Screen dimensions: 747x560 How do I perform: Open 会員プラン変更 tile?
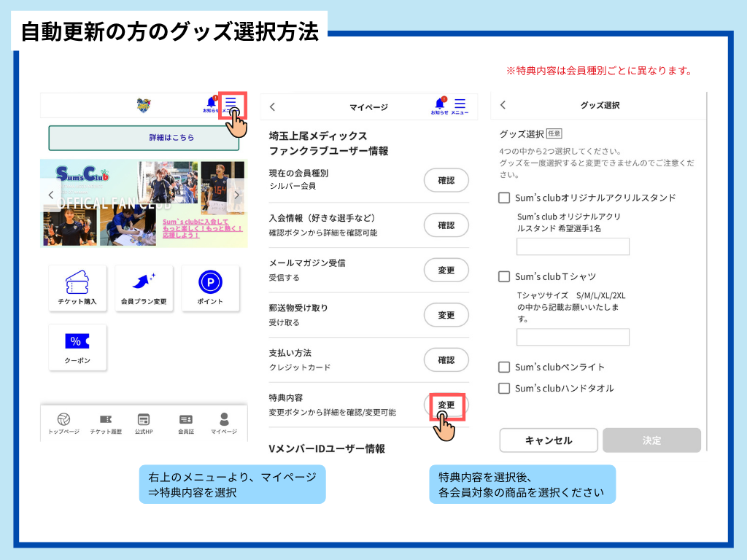(144, 288)
